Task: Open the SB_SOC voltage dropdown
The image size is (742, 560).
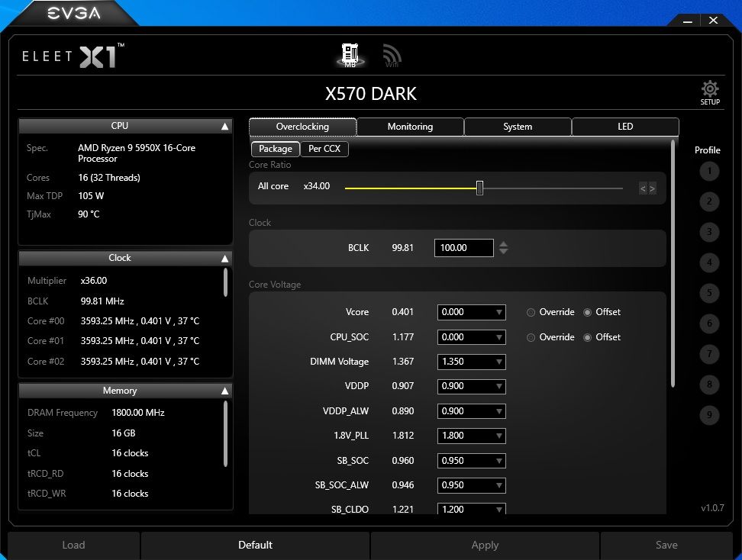Action: (471, 461)
